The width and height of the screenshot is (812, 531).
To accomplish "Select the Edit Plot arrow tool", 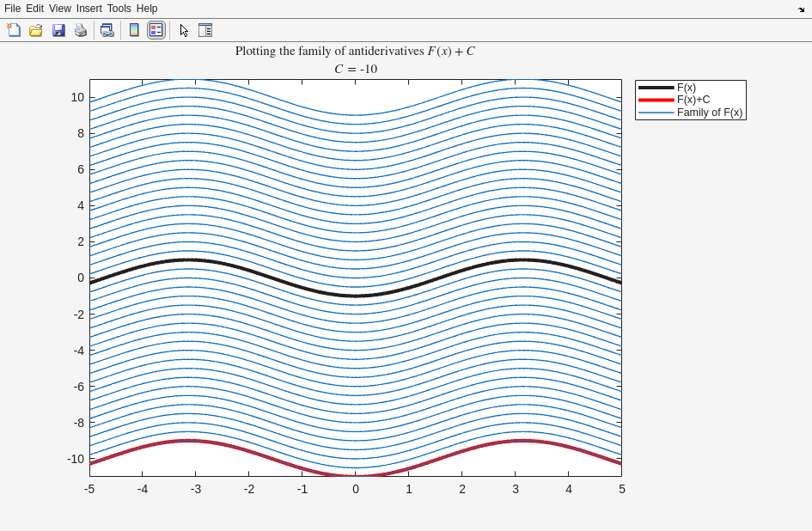I will [x=184, y=30].
